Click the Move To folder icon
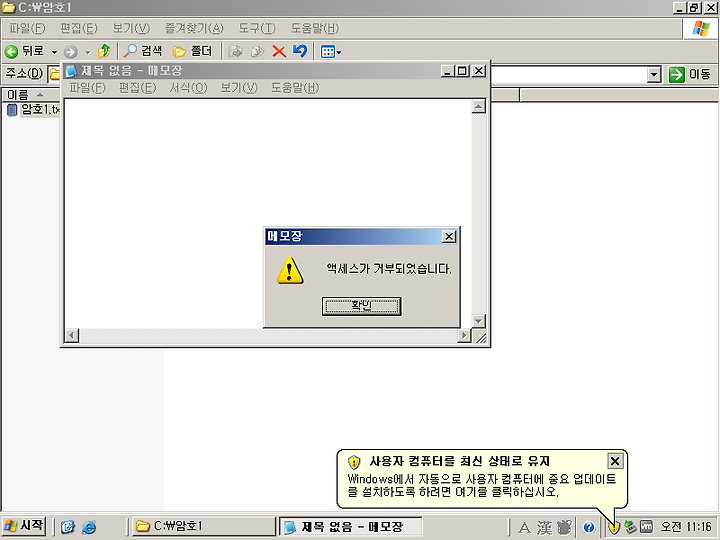 pos(236,51)
